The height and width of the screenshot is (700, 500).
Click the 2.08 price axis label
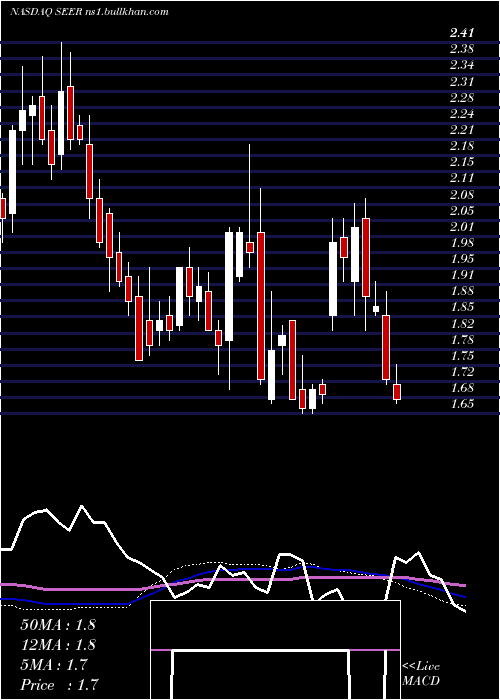click(x=462, y=194)
